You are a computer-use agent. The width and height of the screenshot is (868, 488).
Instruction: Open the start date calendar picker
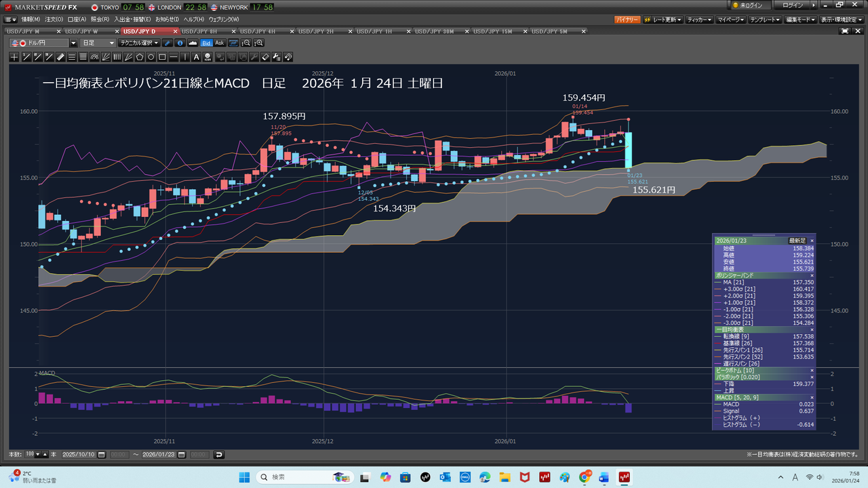pyautogui.click(x=100, y=454)
